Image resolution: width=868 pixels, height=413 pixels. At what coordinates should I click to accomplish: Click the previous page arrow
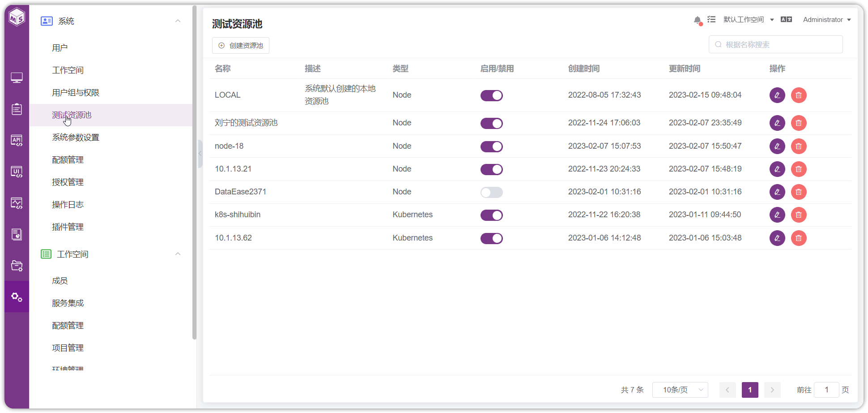(x=728, y=390)
